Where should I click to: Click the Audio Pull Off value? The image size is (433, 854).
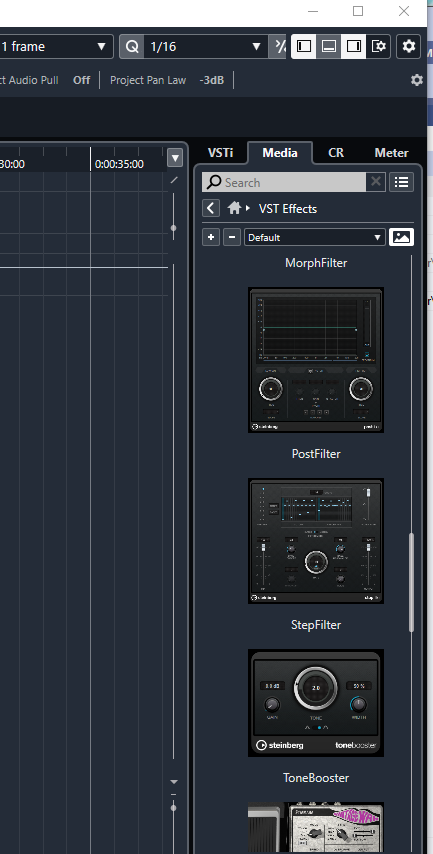[x=82, y=80]
